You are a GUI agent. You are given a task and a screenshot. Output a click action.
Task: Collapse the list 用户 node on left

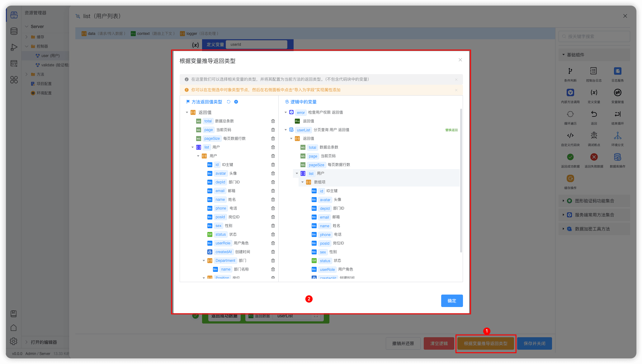(x=192, y=147)
